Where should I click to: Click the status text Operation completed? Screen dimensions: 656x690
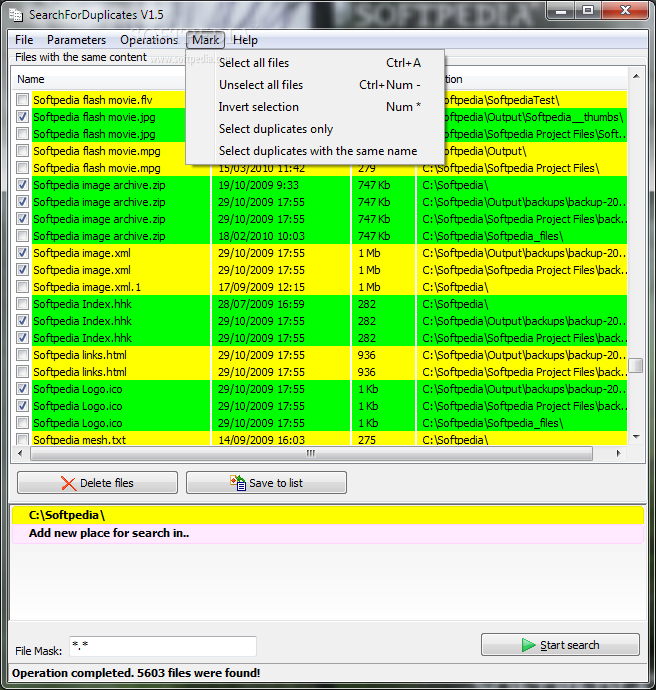pyautogui.click(x=136, y=673)
